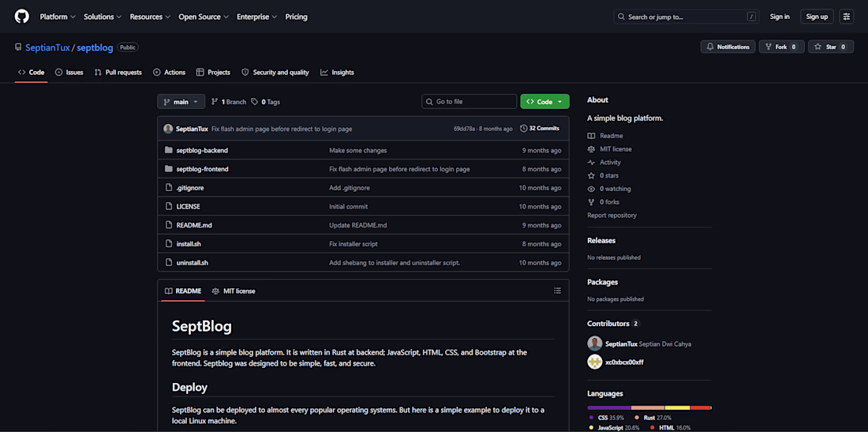Click the branch icon next to 1 Branch
This screenshot has height=432, width=868.
215,102
